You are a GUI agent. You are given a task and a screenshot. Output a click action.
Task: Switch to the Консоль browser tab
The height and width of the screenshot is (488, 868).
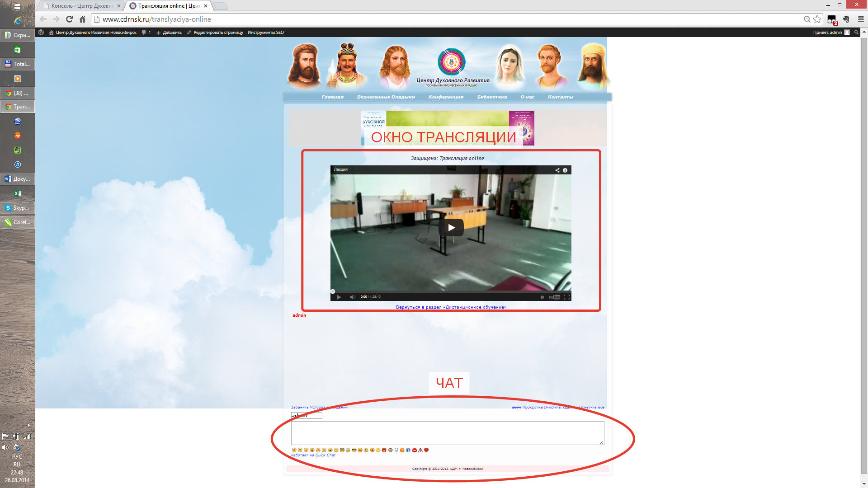click(x=81, y=6)
